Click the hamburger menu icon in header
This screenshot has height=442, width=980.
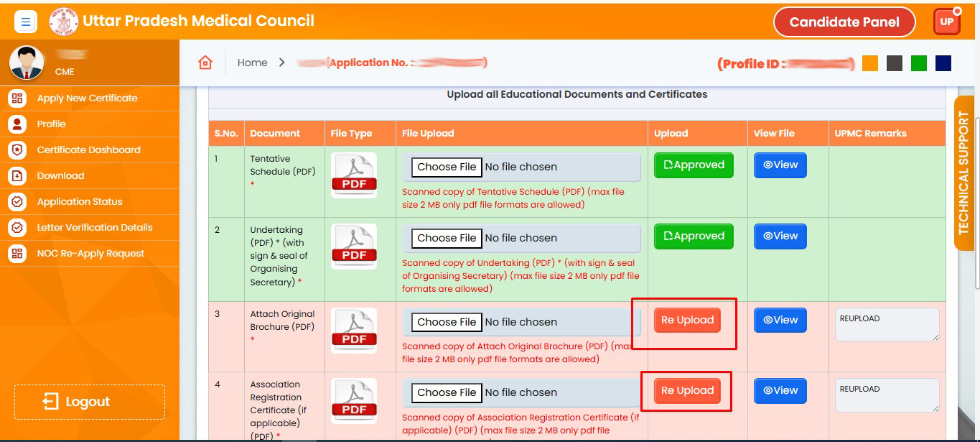pyautogui.click(x=26, y=22)
